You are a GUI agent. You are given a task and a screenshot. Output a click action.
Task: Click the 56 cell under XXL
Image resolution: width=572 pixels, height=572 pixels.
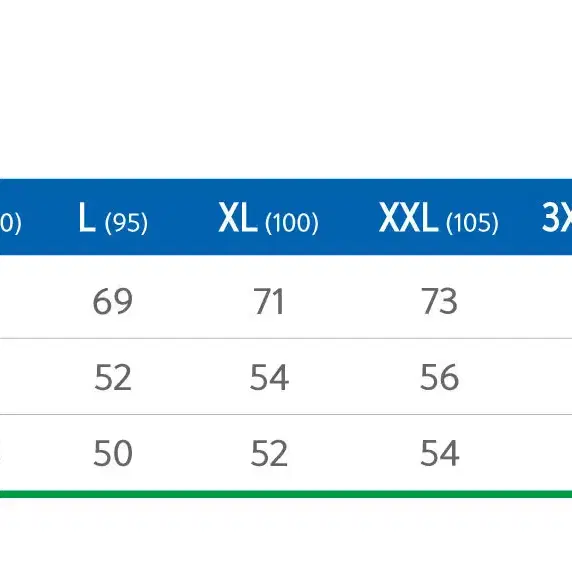click(x=439, y=377)
